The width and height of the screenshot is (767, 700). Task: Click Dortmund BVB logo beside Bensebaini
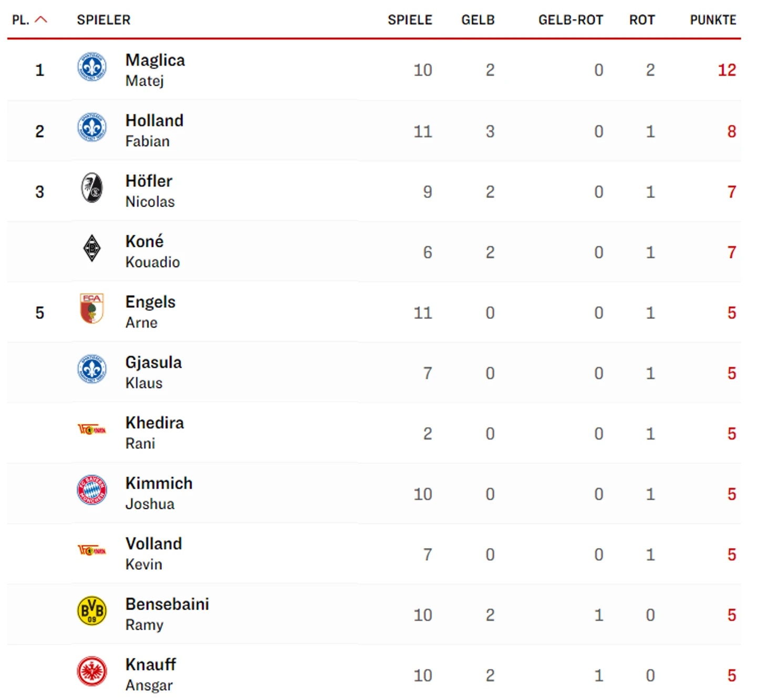pos(92,611)
